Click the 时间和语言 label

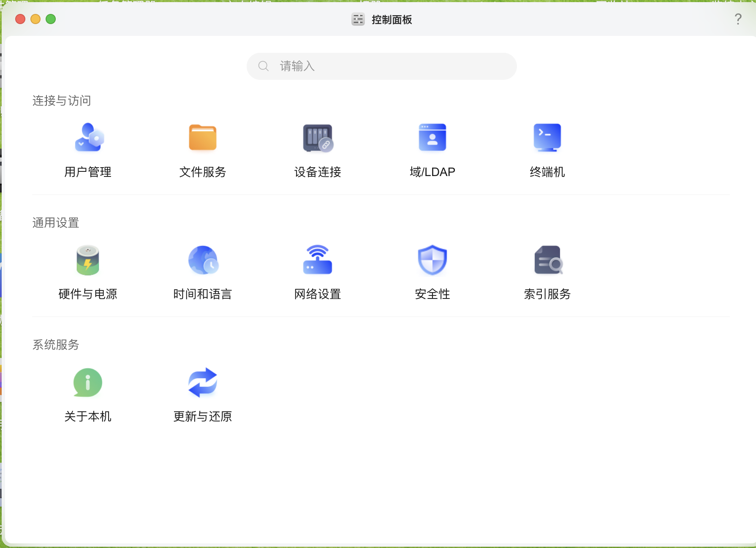203,294
